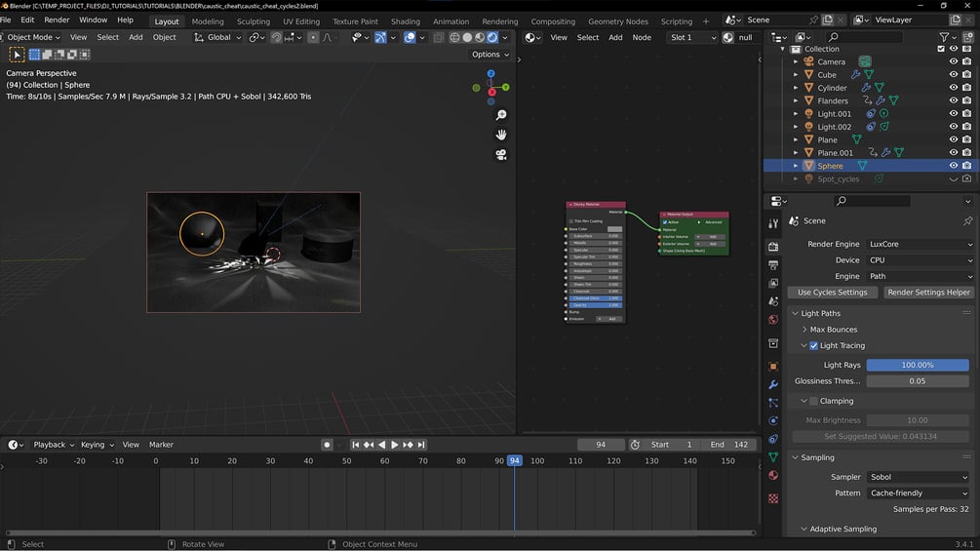Toggle X-ray in viewport header
Screen dimensions: 980x551
439,37
